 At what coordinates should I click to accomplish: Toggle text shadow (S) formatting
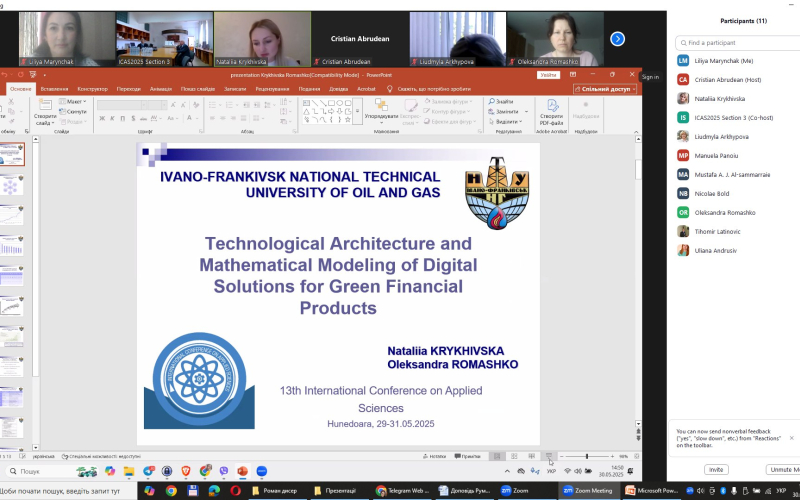pyautogui.click(x=133, y=118)
